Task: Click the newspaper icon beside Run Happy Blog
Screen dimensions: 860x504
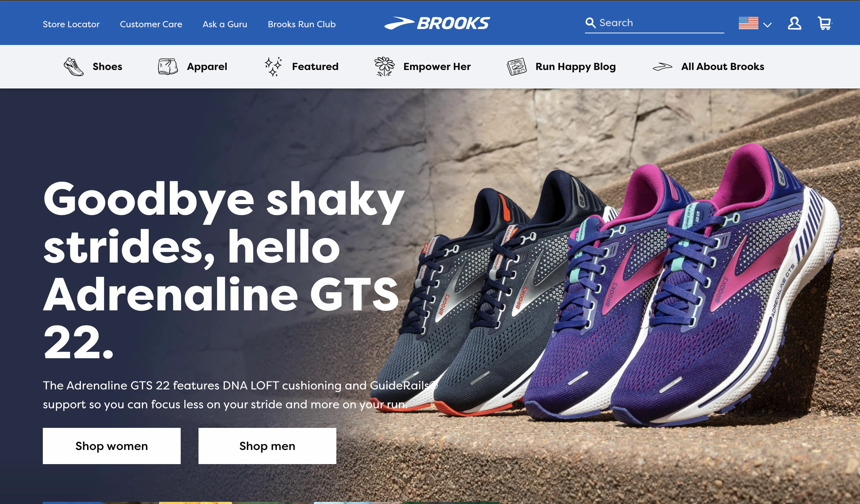Action: pyautogui.click(x=517, y=67)
